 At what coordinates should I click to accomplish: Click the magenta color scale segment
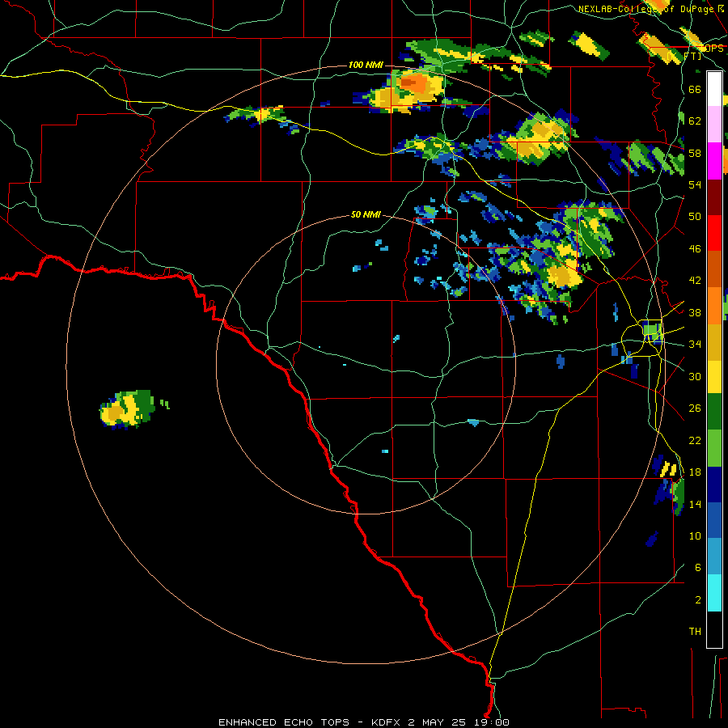coord(714,161)
